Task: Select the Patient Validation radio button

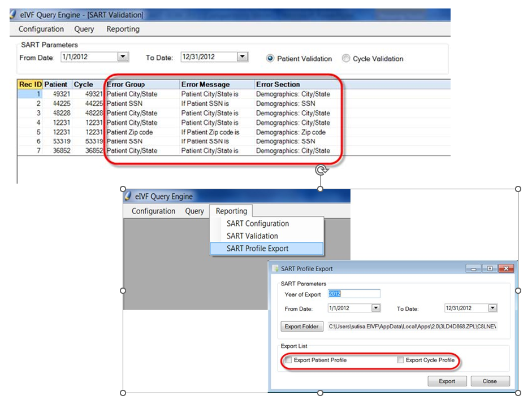Action: tap(270, 58)
